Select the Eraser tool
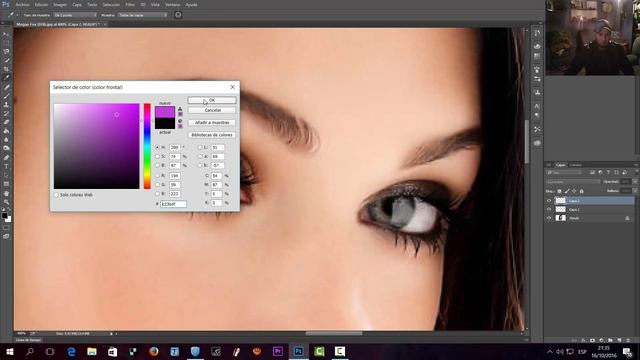Viewport: 640px width, 360px height. coord(7,122)
